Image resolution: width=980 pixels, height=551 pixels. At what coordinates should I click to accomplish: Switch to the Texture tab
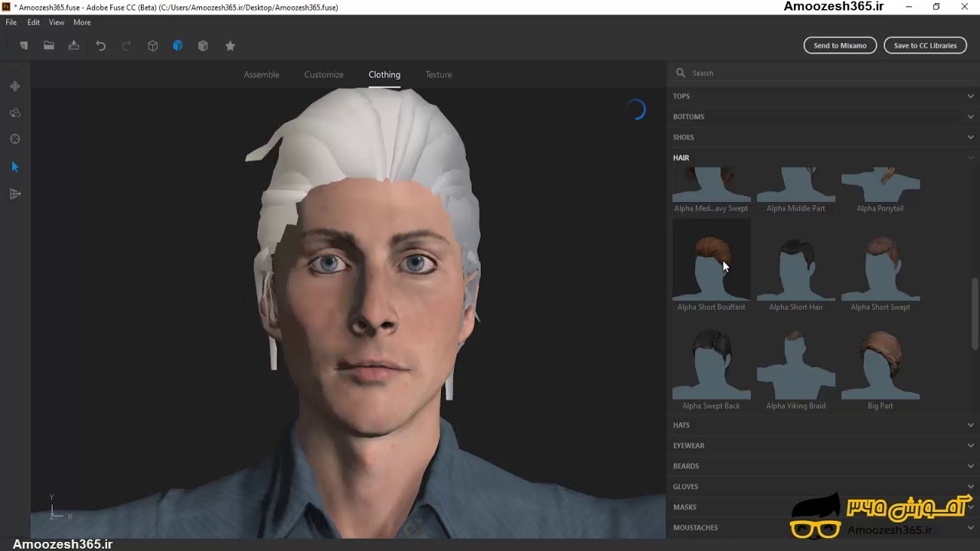coord(439,74)
